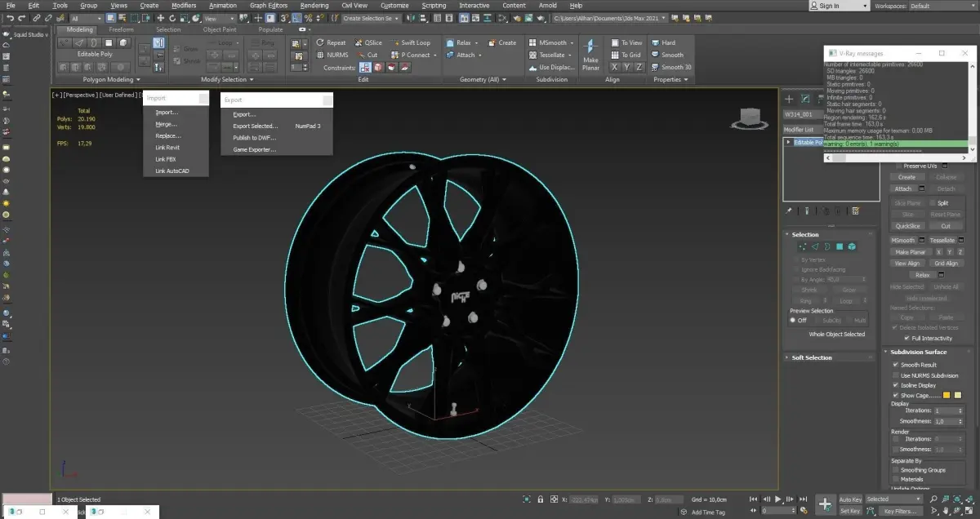
Task: Click the To Grid align button
Action: pos(626,55)
